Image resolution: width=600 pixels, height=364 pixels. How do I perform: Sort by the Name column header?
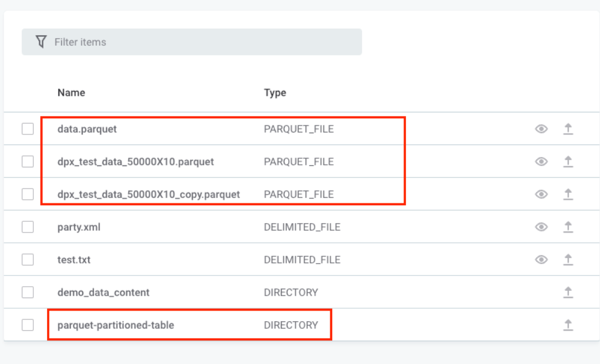point(71,92)
